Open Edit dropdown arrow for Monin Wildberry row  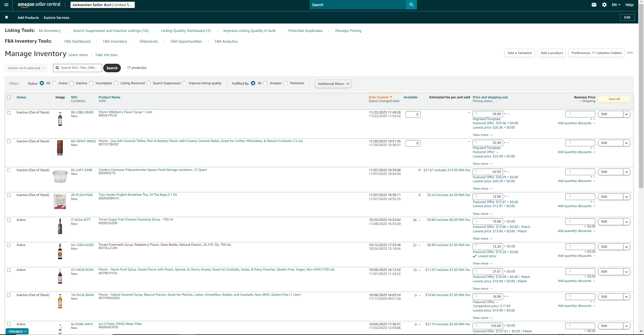pyautogui.click(x=627, y=114)
